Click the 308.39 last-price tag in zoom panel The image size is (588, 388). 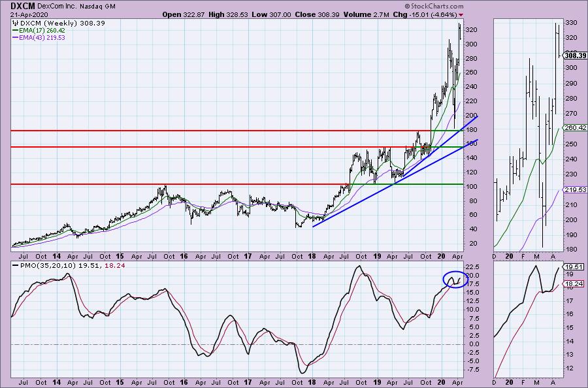click(576, 56)
